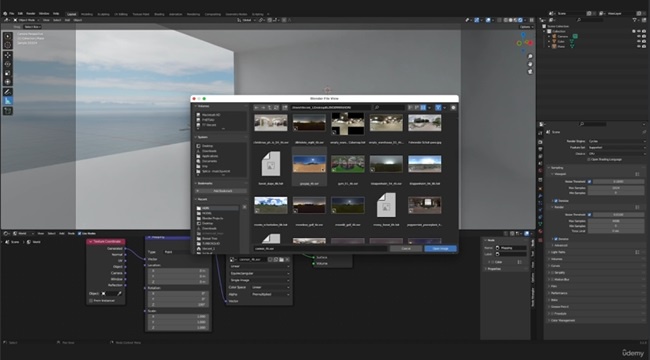Adjust Mapping Rotation Z value field
650x360 pixels.
[x=178, y=304]
